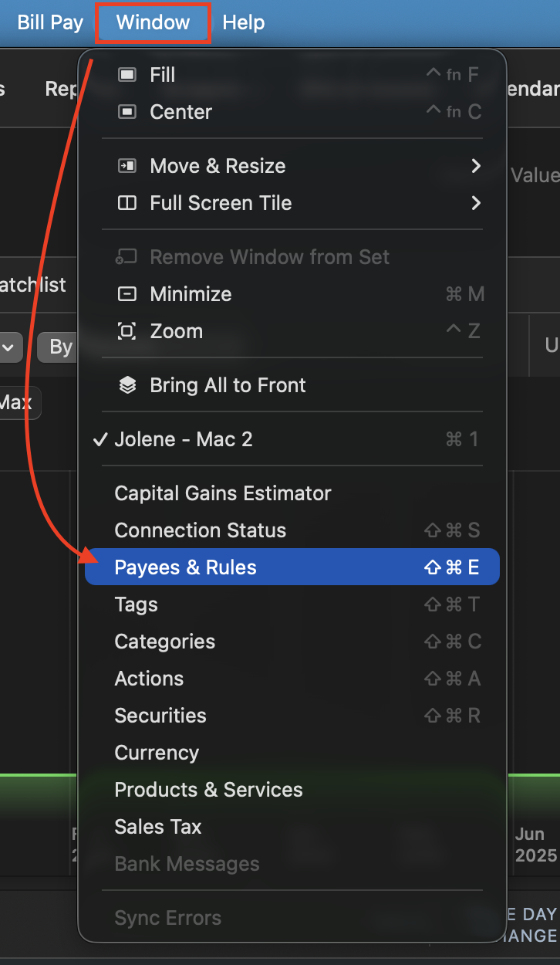Open the By dropdown behind the menu
This screenshot has height=965, width=560.
[58, 347]
